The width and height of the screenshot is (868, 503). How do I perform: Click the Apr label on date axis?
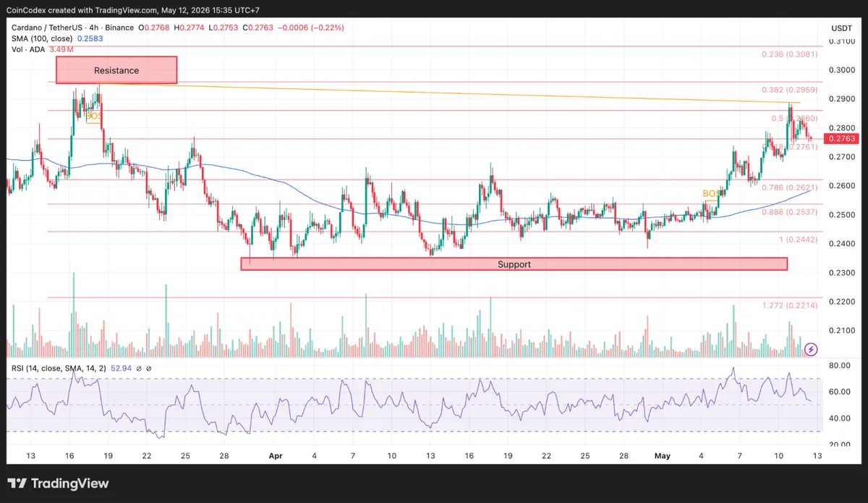[x=275, y=456]
